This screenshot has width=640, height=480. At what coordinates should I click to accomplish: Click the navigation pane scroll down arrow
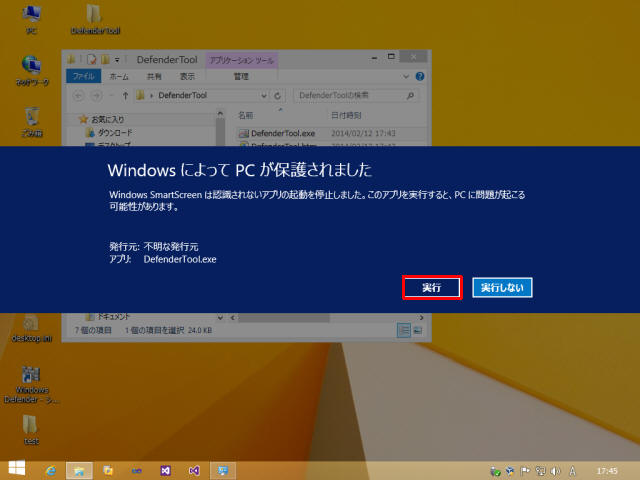(x=220, y=317)
